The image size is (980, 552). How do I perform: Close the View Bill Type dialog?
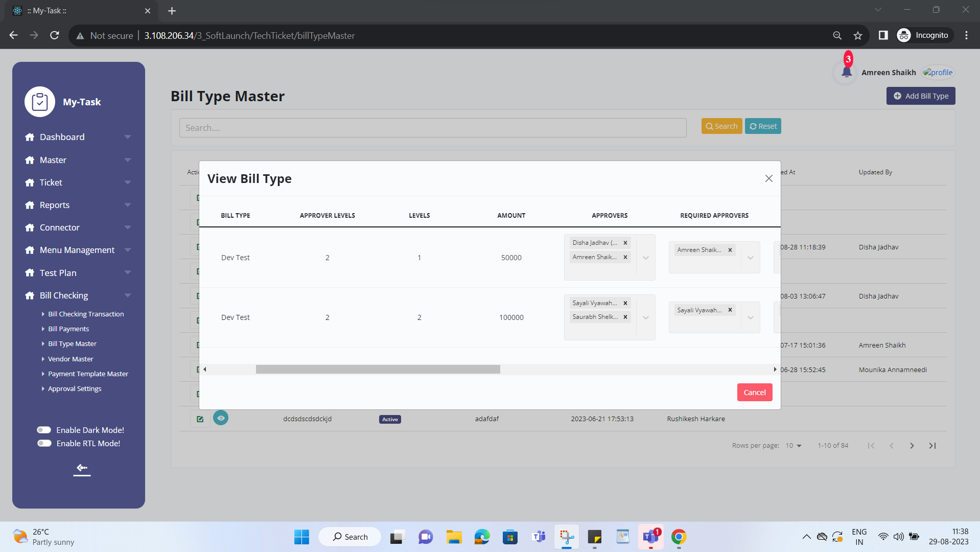[768, 178]
